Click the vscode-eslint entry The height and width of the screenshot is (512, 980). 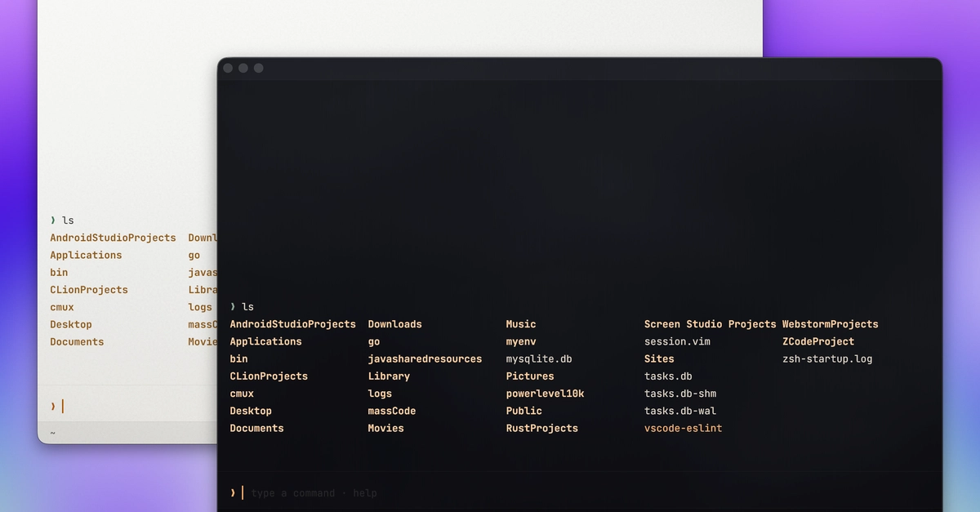tap(683, 428)
